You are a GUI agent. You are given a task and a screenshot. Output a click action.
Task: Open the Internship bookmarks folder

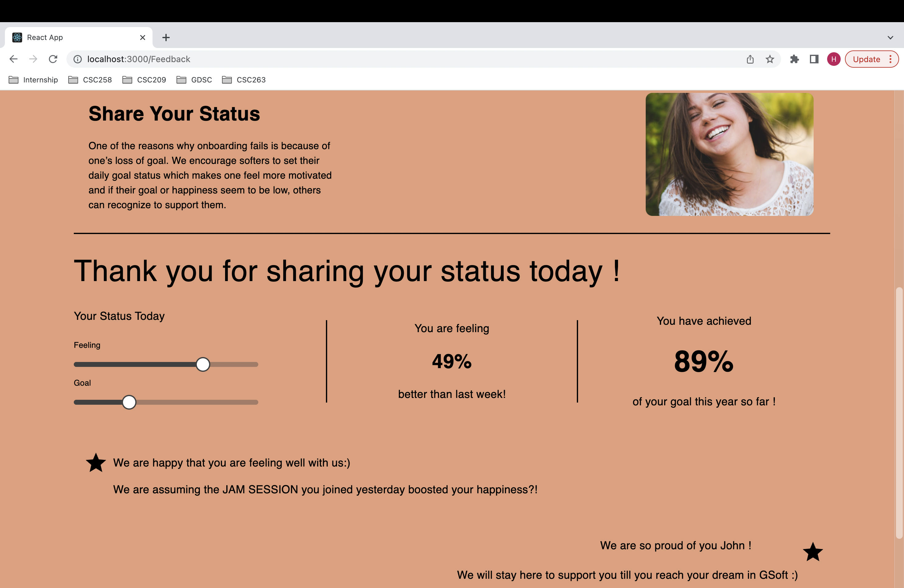pyautogui.click(x=34, y=80)
